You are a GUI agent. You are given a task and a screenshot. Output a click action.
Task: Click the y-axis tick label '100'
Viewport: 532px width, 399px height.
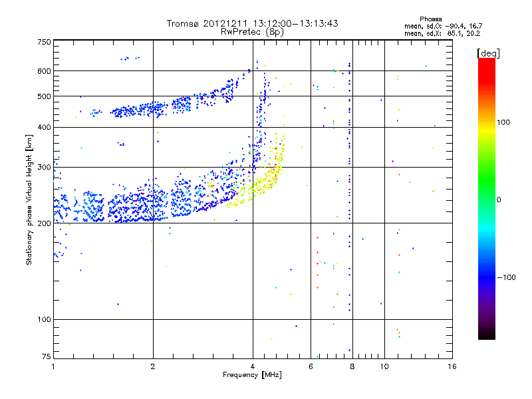pyautogui.click(x=44, y=319)
